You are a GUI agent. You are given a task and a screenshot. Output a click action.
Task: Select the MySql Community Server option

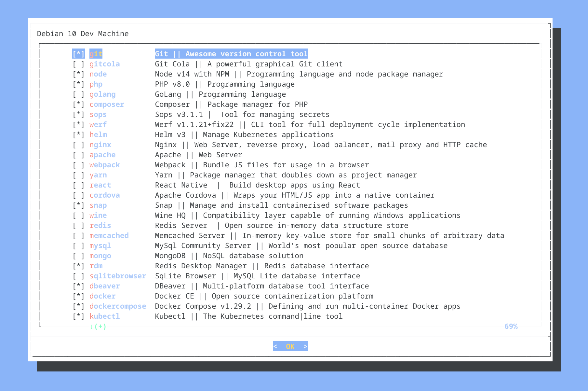click(x=78, y=245)
